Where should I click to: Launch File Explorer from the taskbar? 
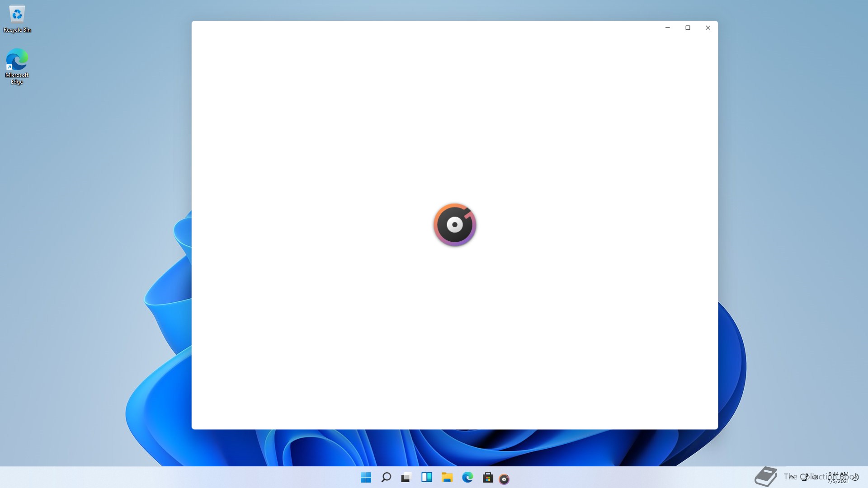447,478
